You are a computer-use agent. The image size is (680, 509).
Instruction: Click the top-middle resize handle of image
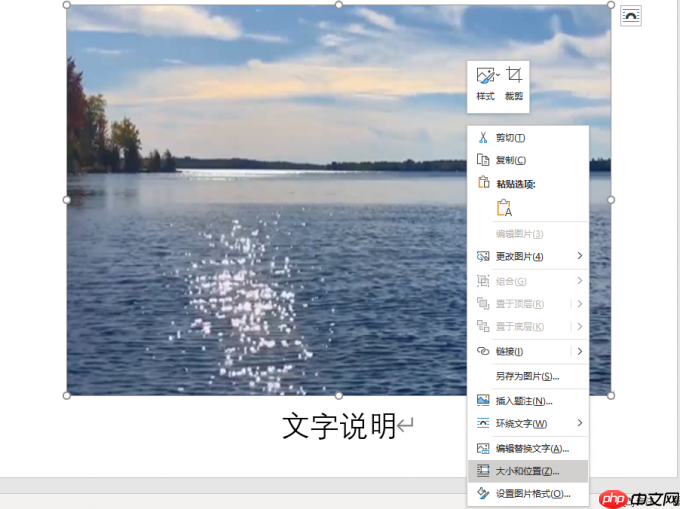pyautogui.click(x=339, y=4)
